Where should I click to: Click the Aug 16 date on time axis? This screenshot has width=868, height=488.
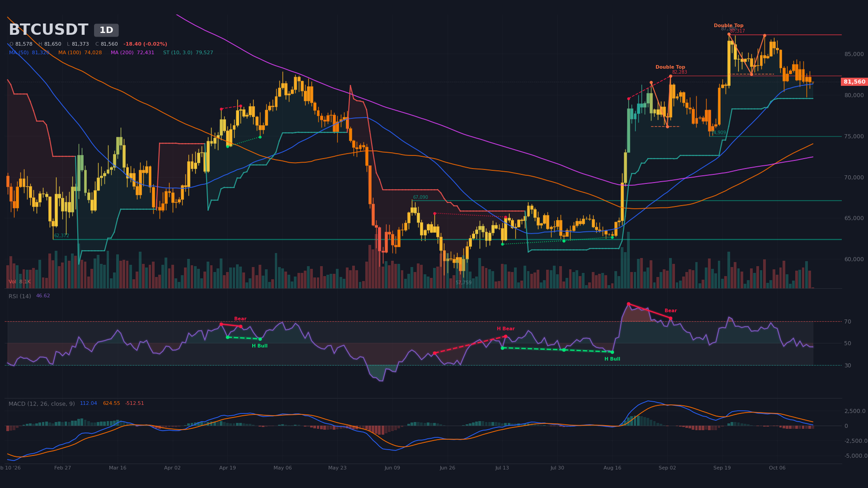pyautogui.click(x=612, y=467)
